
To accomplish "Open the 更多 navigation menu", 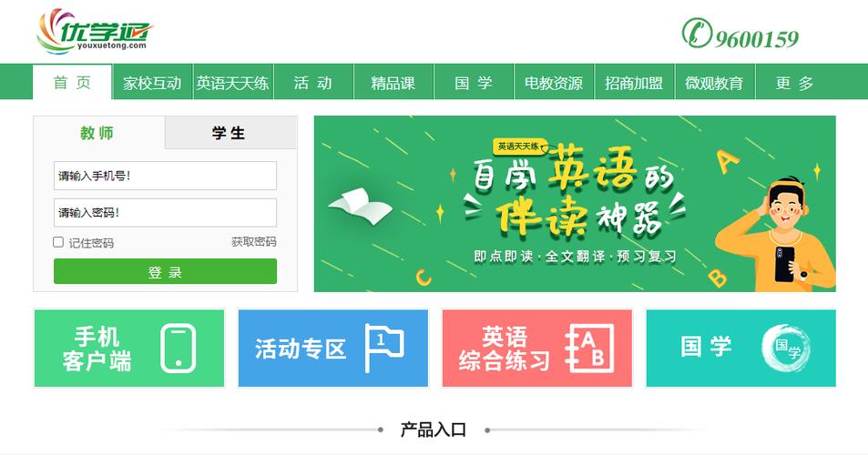I will [795, 83].
